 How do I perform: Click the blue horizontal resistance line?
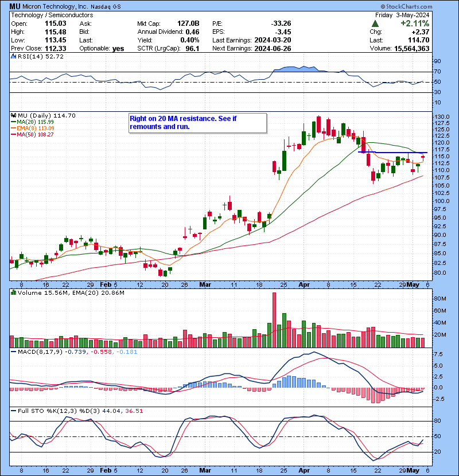click(x=393, y=152)
